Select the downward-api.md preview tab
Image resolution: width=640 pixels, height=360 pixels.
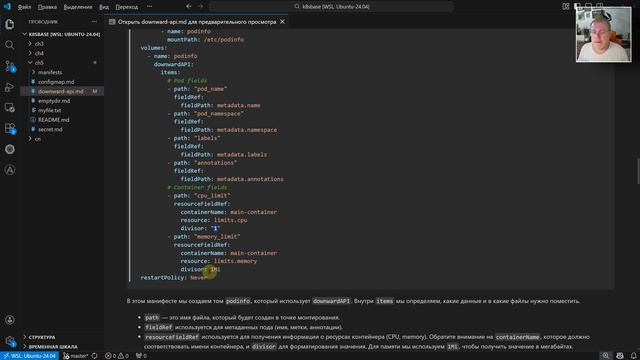(197, 22)
